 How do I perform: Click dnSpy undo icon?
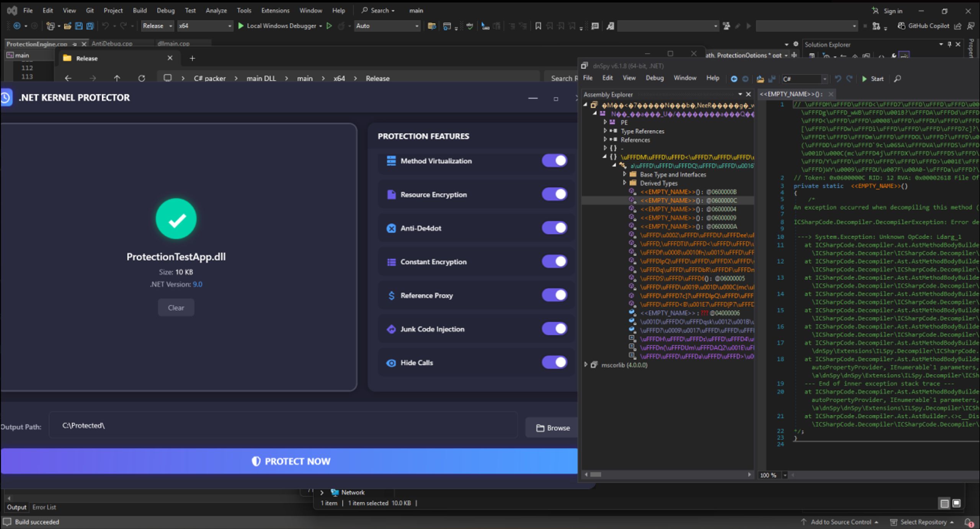click(x=838, y=79)
